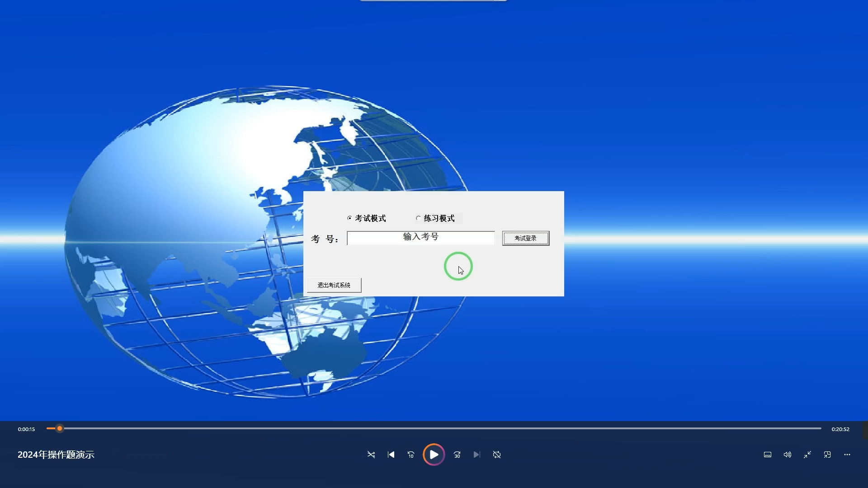868x488 pixels.
Task: Select 考试模式 radio button
Action: coord(349,218)
